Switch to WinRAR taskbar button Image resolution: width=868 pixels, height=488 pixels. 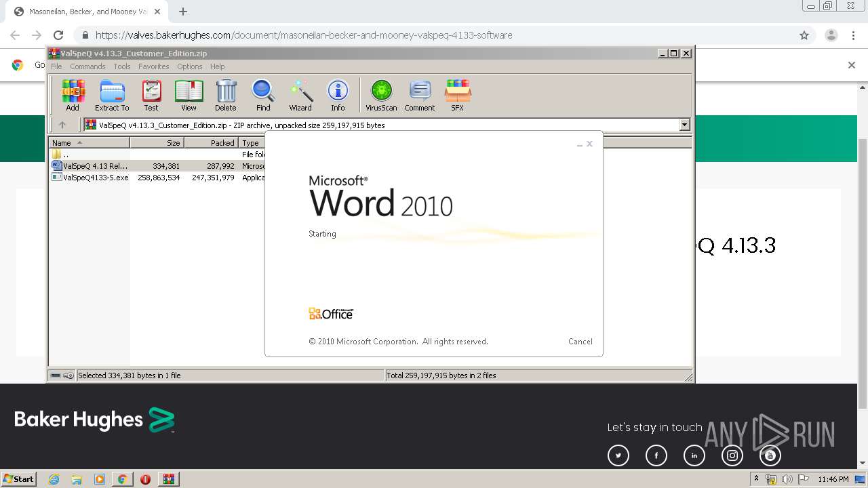coord(168,479)
